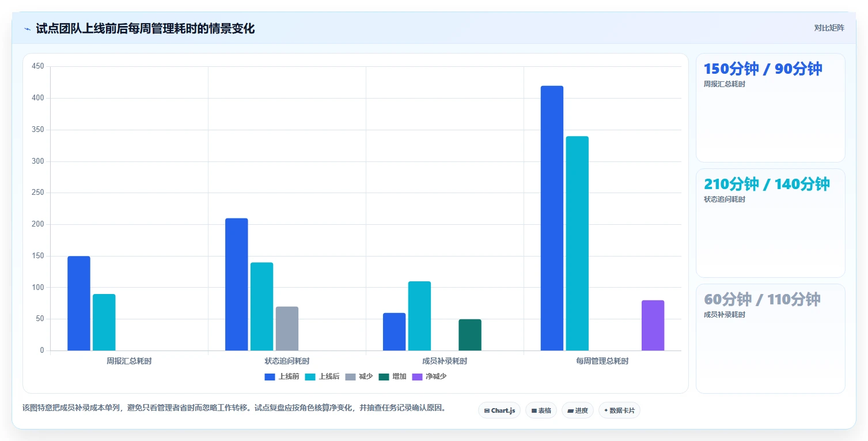This screenshot has height=441, width=868.
Task: Click the 每周管理总耗时 axis label
Action: [x=602, y=361]
